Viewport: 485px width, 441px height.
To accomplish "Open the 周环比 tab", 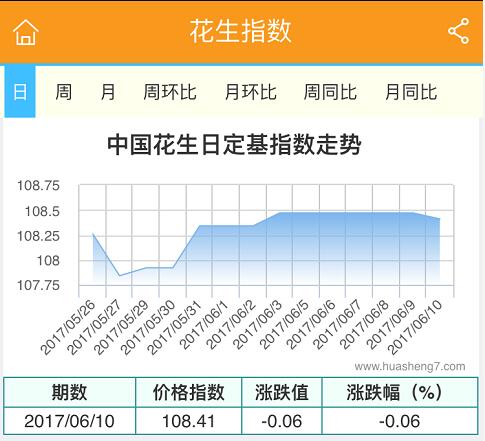I will coord(170,92).
